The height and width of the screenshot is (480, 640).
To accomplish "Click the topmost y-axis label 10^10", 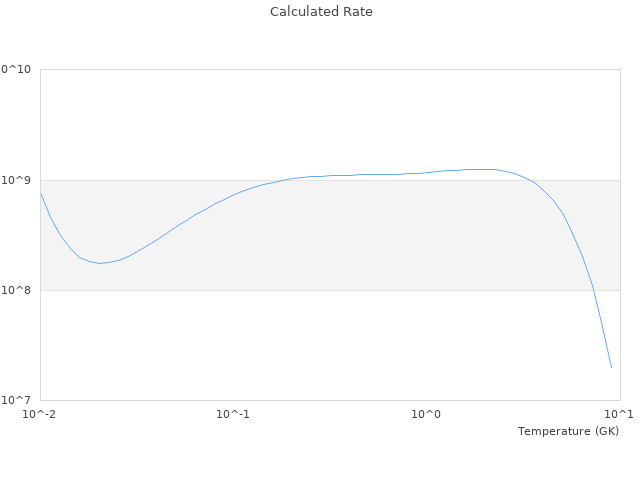I will pos(15,70).
